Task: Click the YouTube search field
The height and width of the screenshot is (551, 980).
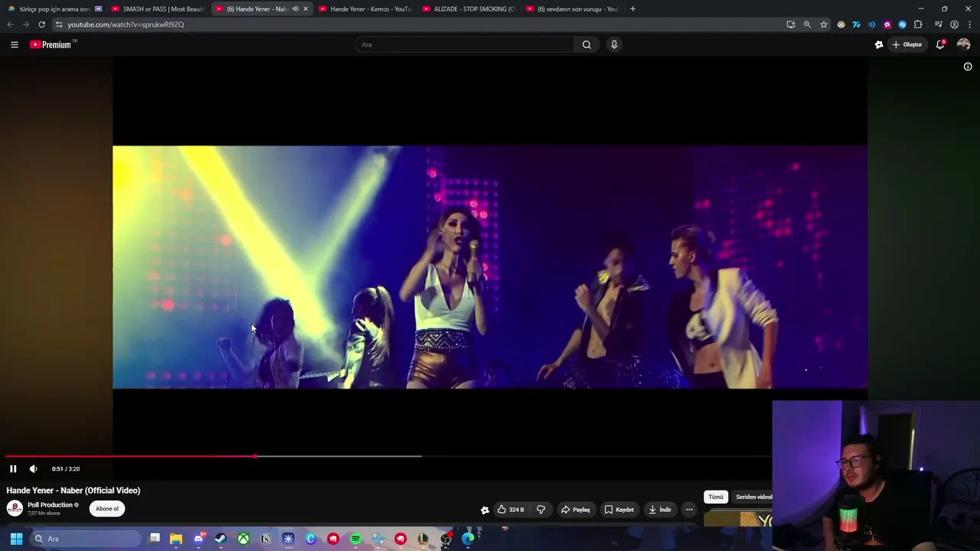Action: click(465, 44)
